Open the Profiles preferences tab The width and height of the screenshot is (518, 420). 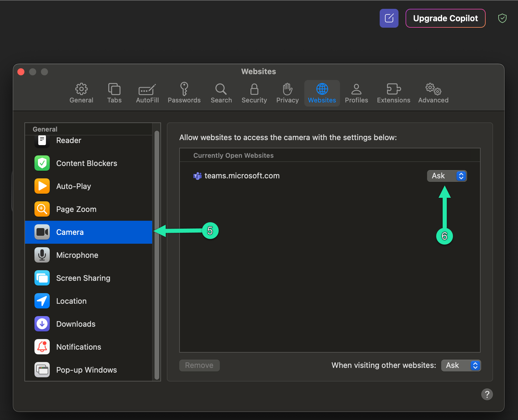[x=356, y=93]
